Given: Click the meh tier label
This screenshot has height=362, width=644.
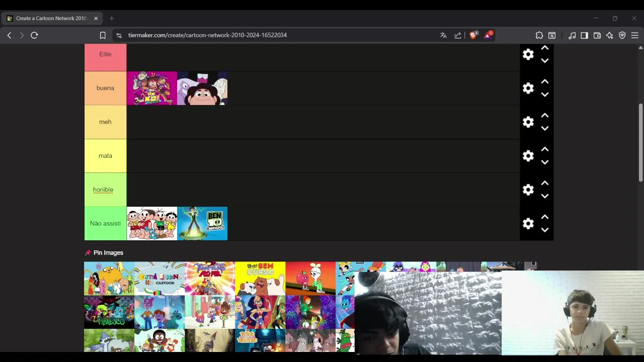Looking at the screenshot, I should [105, 122].
